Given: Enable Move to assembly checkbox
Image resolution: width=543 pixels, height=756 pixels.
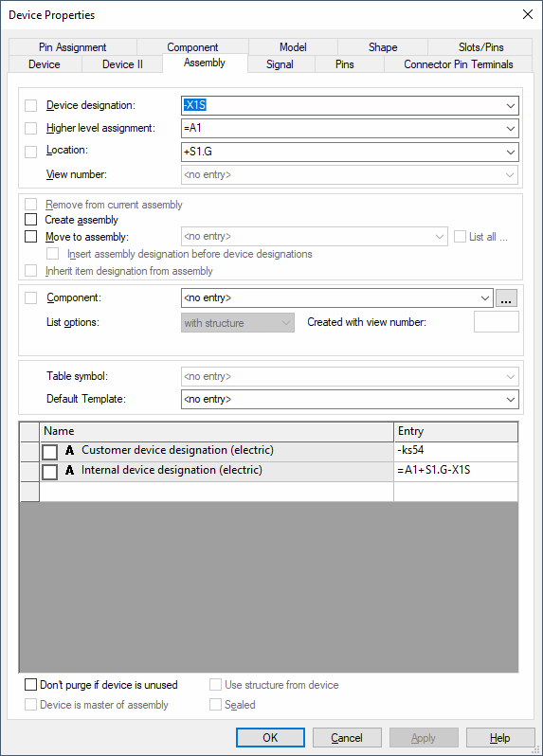Looking at the screenshot, I should pyautogui.click(x=31, y=236).
